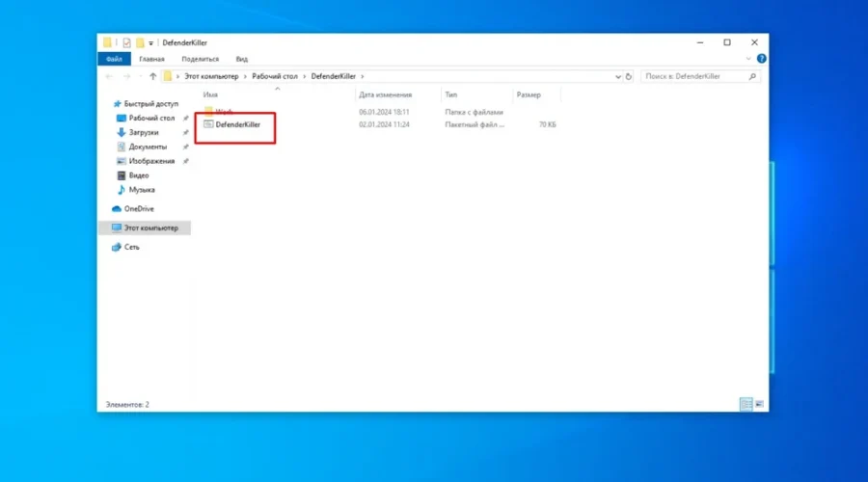Expand the chevron before Этот компьютер in the address bar
The width and height of the screenshot is (868, 482).
coord(177,76)
